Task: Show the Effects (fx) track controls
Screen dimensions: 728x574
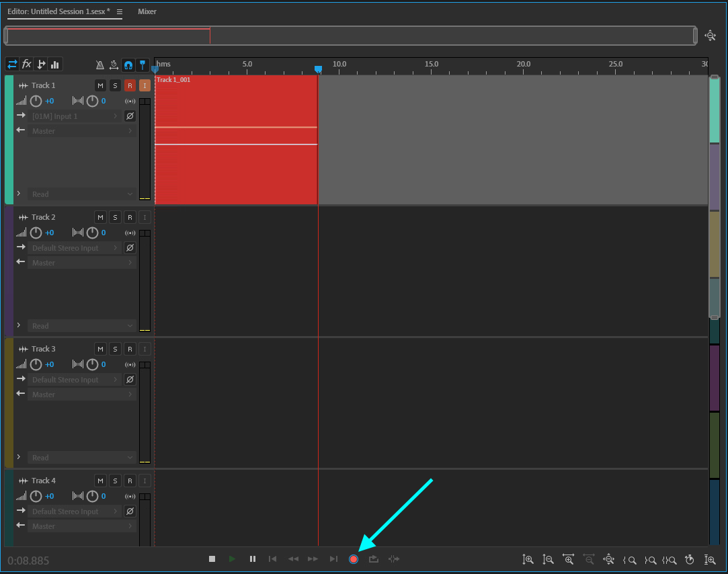Action: pyautogui.click(x=26, y=64)
